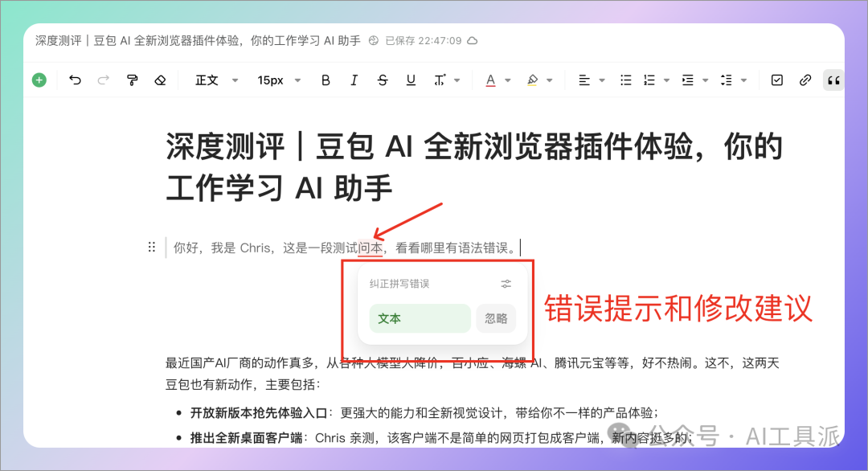Open spell-check settings in the correction popup
The width and height of the screenshot is (868, 471).
click(506, 284)
